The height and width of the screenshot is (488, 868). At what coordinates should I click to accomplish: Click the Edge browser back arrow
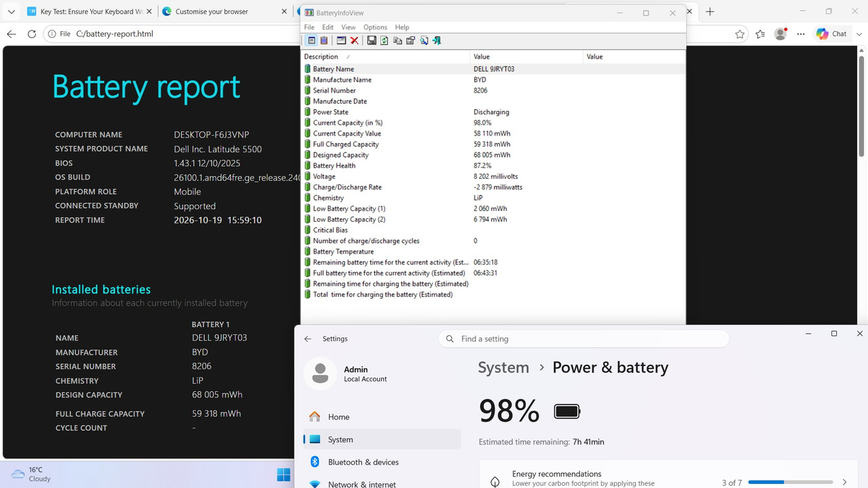click(12, 34)
